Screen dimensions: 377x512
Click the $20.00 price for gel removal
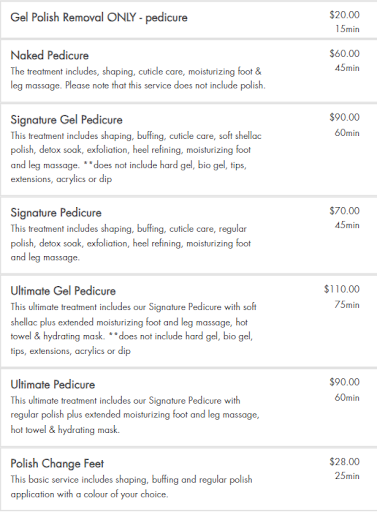(345, 15)
